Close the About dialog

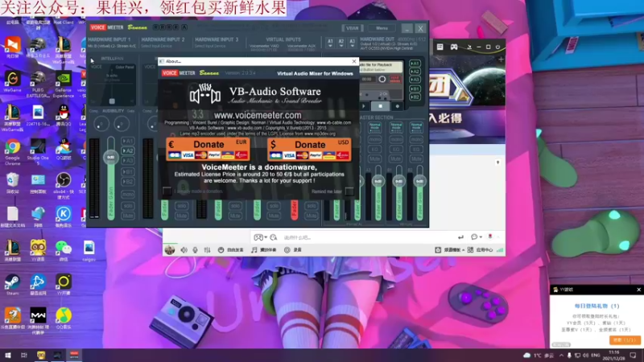click(x=354, y=61)
